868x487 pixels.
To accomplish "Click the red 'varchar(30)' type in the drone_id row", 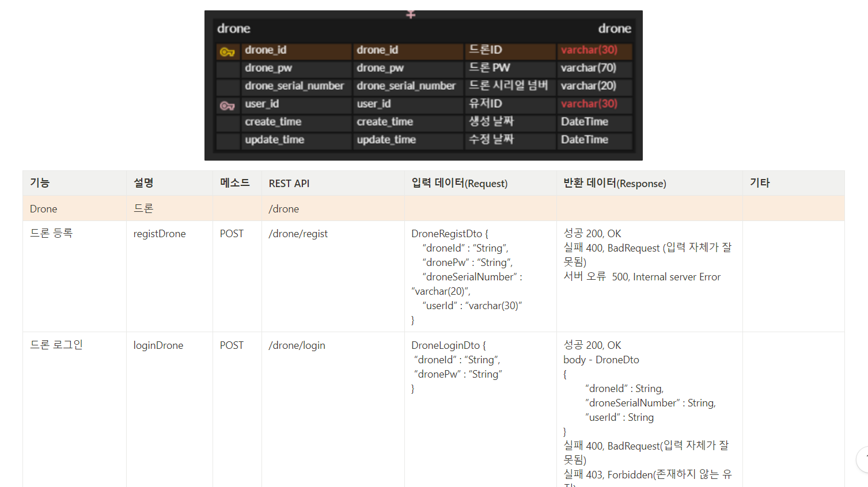I will point(589,50).
